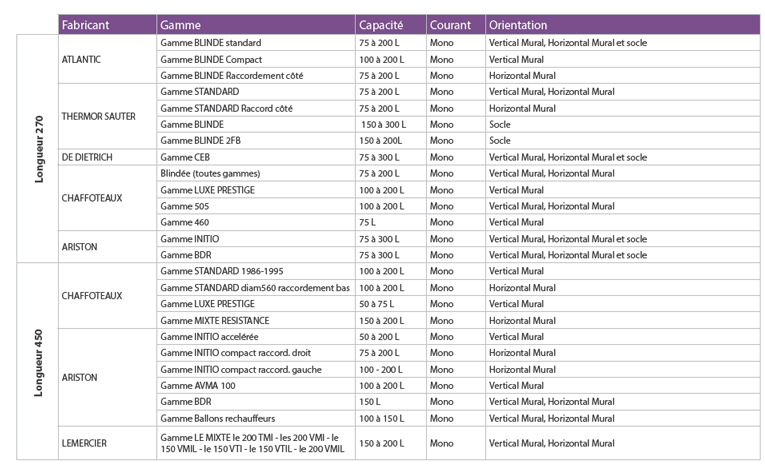
Task: Click the 150 à 300 L capacity cell
Action: (x=391, y=124)
